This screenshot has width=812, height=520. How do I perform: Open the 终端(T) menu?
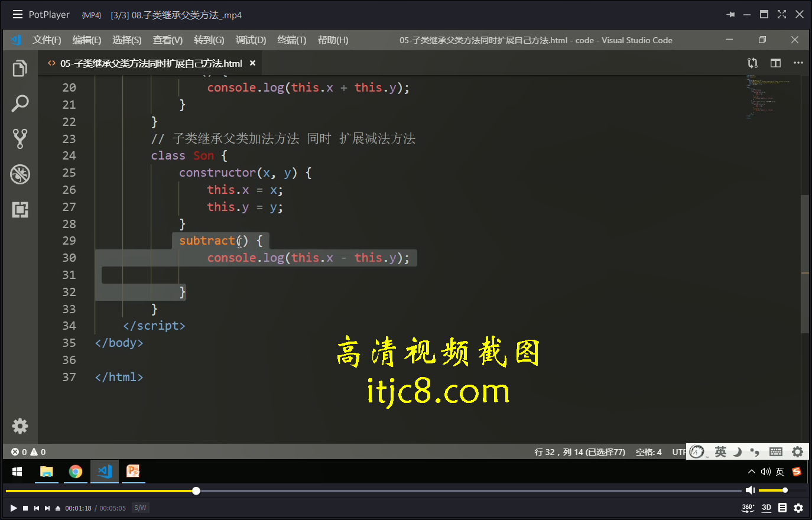[x=292, y=40]
